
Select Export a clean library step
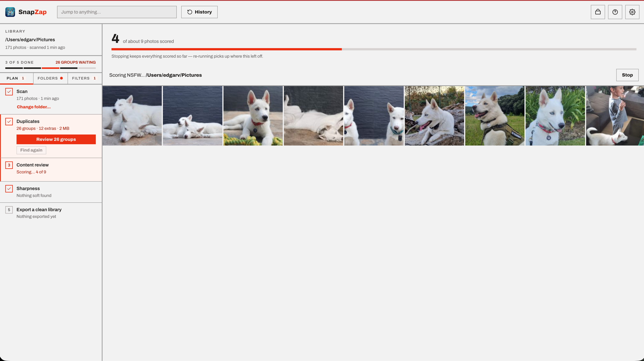pyautogui.click(x=51, y=213)
